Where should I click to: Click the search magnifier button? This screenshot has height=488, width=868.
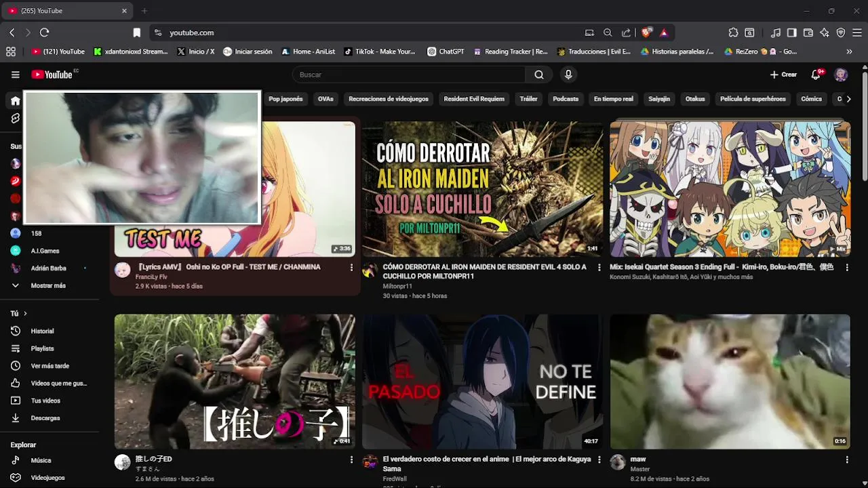point(539,75)
